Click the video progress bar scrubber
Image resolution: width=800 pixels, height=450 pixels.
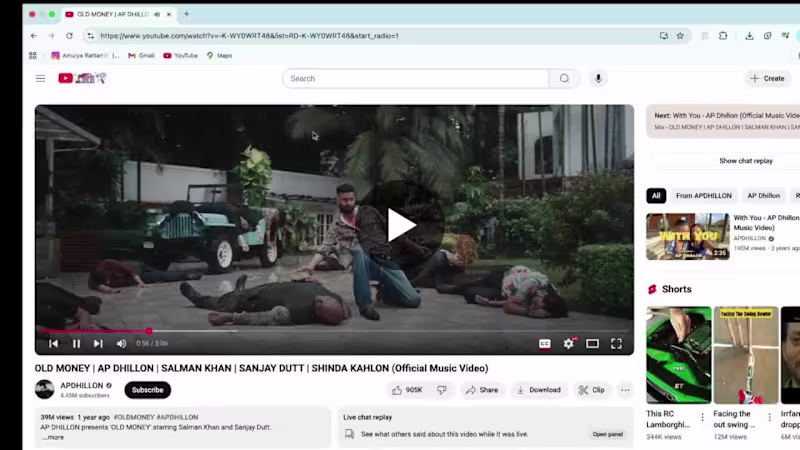click(x=148, y=331)
